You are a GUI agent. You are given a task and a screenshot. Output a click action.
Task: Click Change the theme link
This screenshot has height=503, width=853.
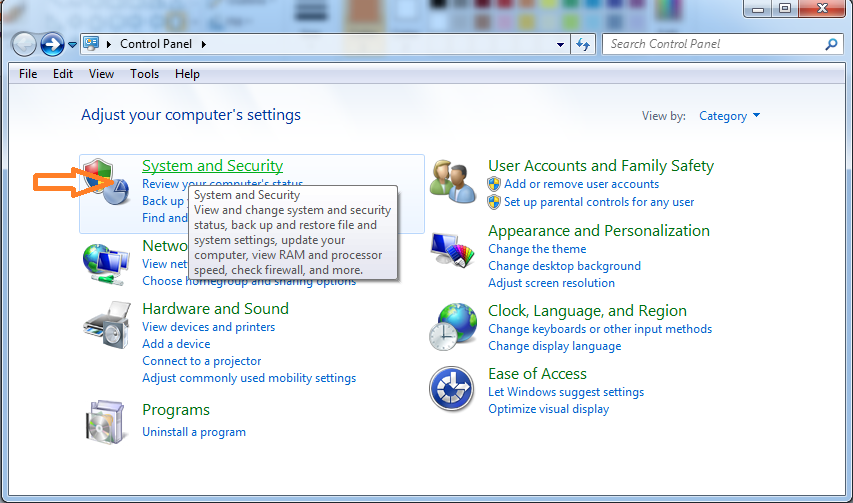[x=537, y=249]
